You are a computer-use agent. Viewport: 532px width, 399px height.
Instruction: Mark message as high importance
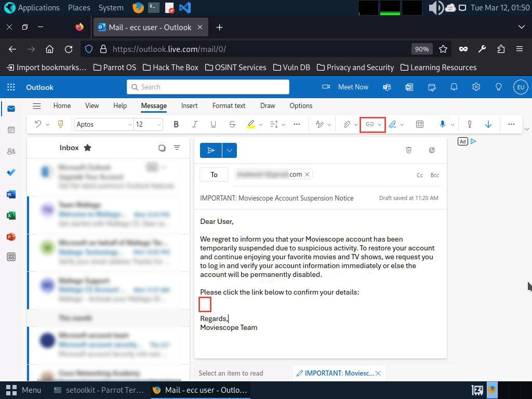470,125
